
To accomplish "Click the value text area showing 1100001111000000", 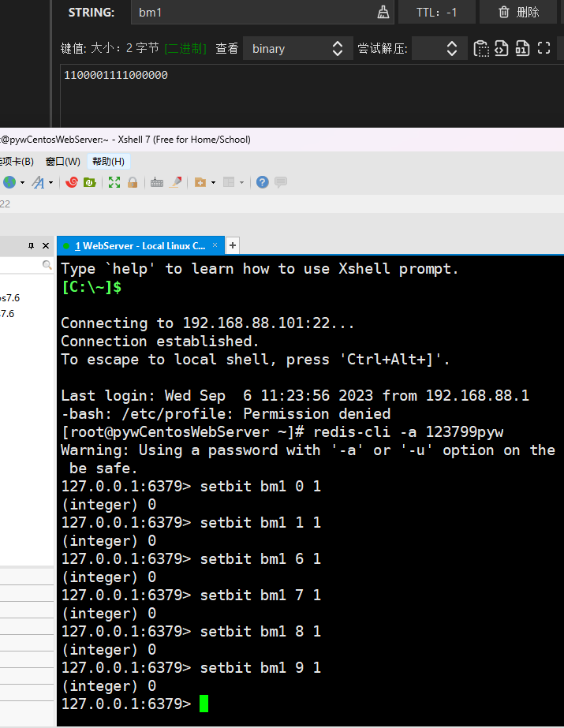I will 312,95.
